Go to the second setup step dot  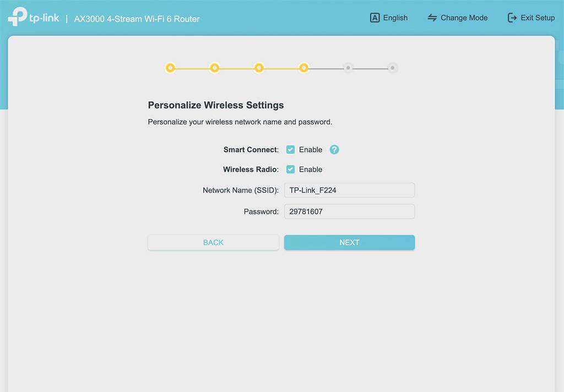point(215,68)
